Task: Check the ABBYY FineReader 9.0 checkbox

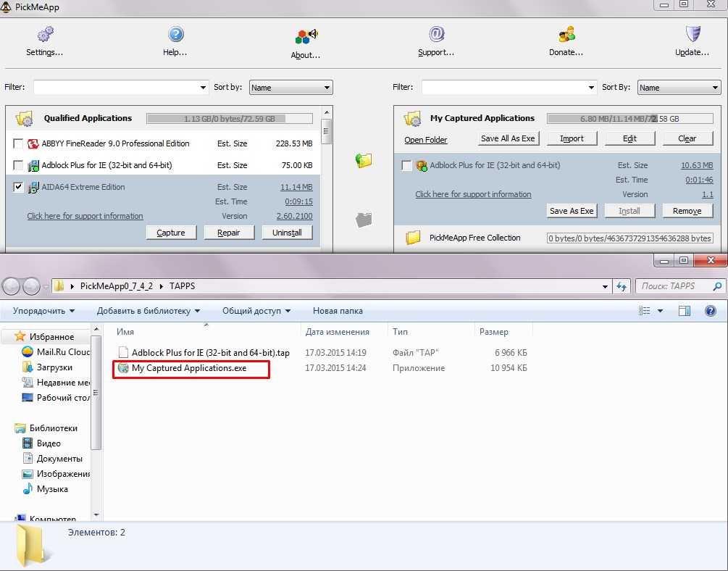Action: pyautogui.click(x=19, y=143)
